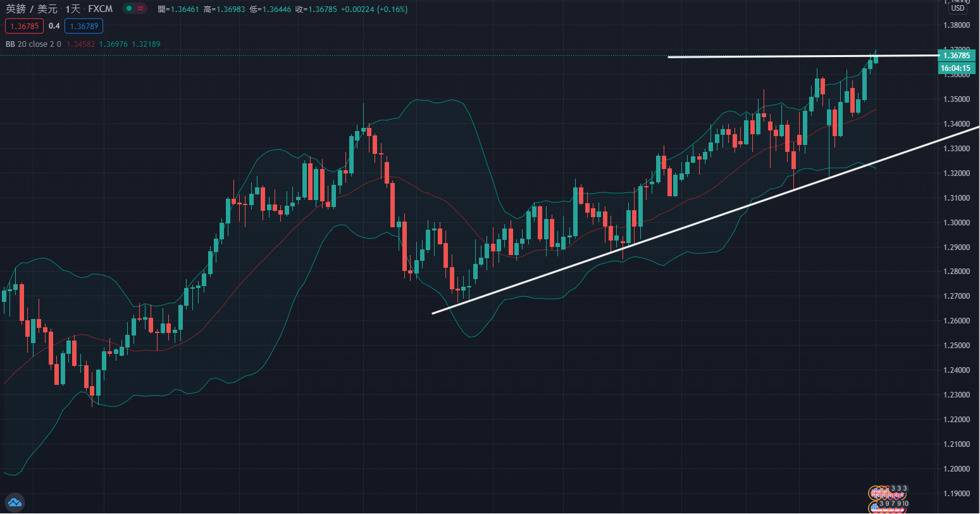Select the white horizontal resistance line
Viewport: 980px width, 514px height.
point(759,57)
